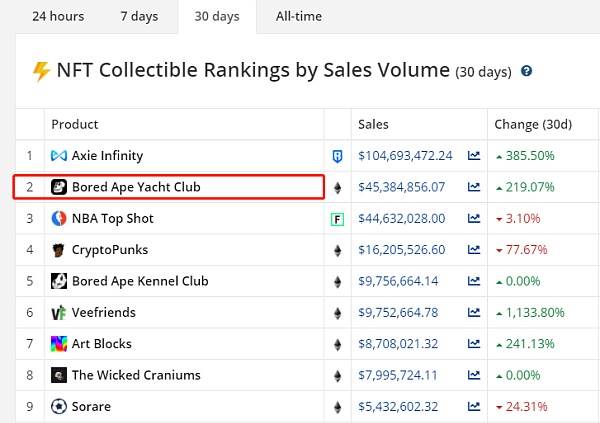This screenshot has height=423, width=600.
Task: Click the Ethereum icon in the Bored Ape Kennel Club row
Action: pos(337,282)
